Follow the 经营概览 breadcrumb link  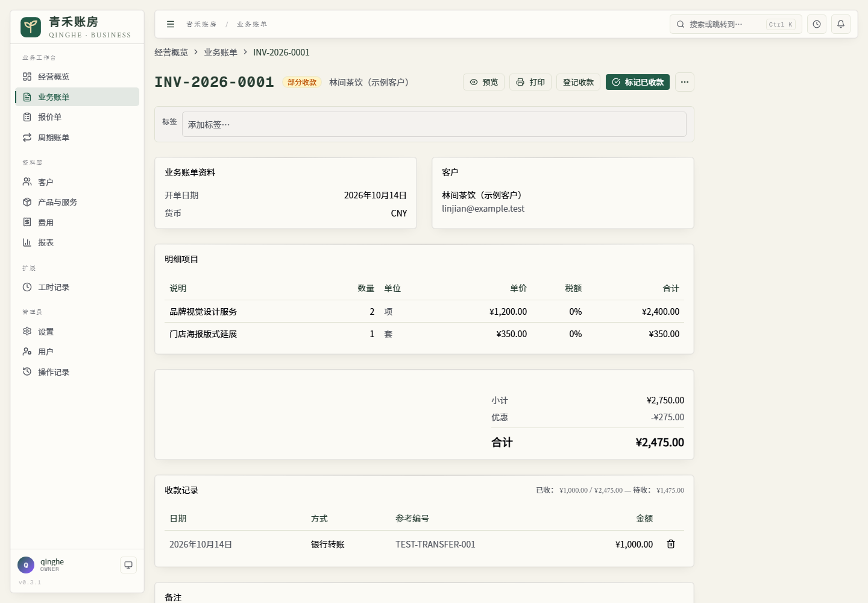point(171,52)
